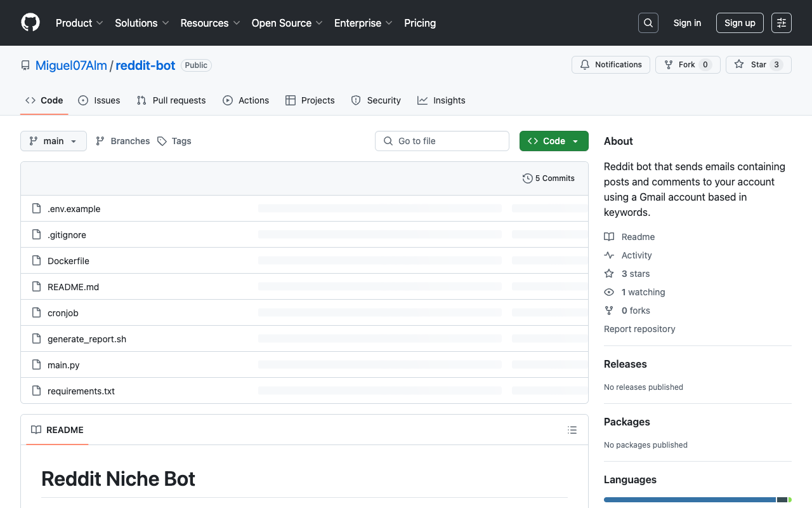Open the main.py file name

tap(63, 365)
